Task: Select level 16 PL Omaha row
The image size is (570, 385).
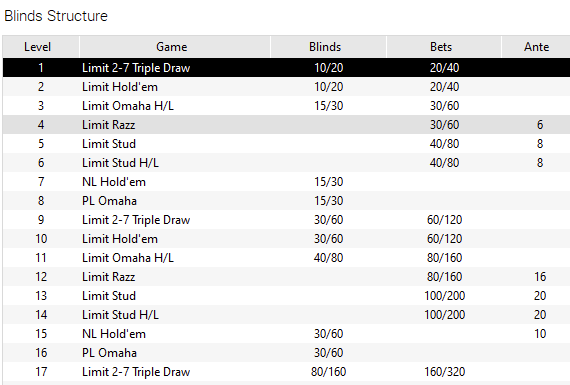Action: 286,353
